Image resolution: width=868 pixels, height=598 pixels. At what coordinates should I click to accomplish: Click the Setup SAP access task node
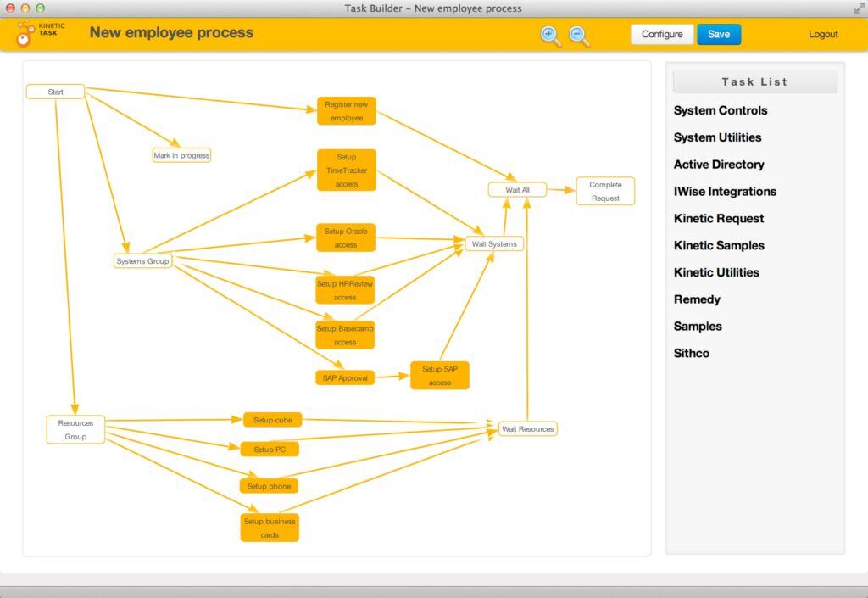point(440,376)
